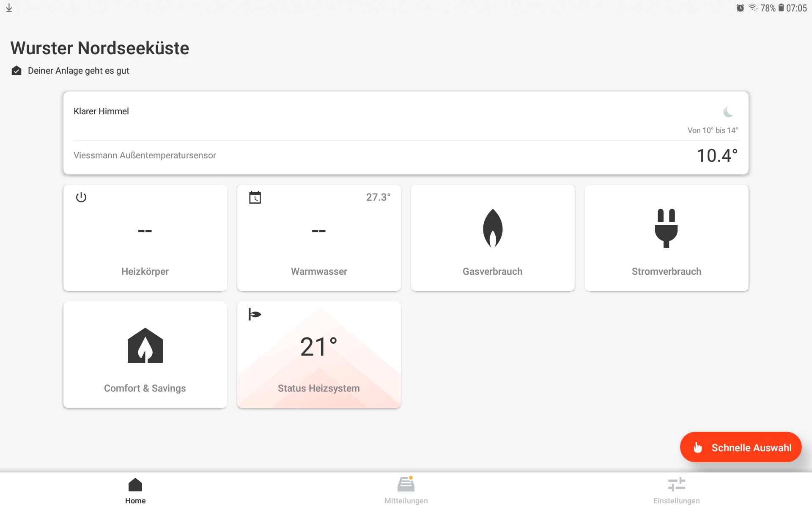Tap the Viessmann Außentemperatursensor label

click(145, 155)
